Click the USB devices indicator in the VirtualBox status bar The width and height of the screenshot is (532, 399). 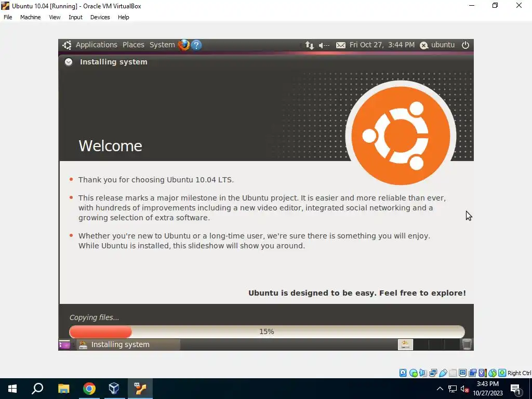click(x=443, y=373)
